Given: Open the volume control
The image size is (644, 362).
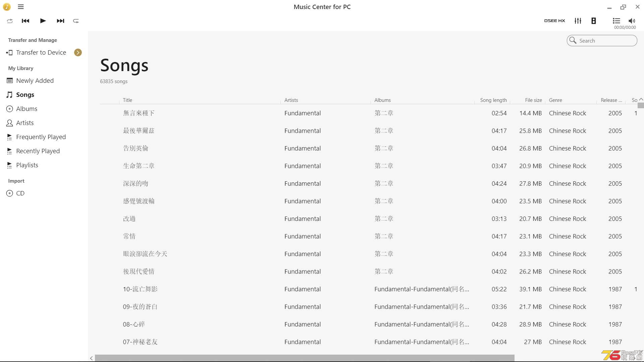Looking at the screenshot, I should tap(632, 21).
